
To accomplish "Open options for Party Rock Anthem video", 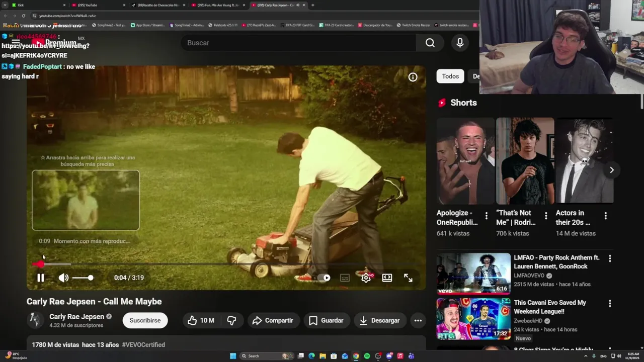I will click(x=610, y=258).
